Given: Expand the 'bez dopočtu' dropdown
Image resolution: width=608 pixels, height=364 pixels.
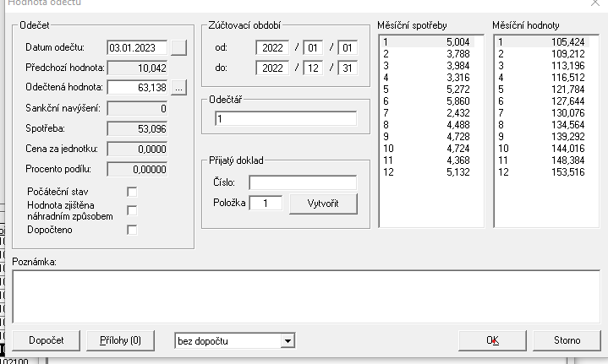Looking at the screenshot, I should click(288, 340).
